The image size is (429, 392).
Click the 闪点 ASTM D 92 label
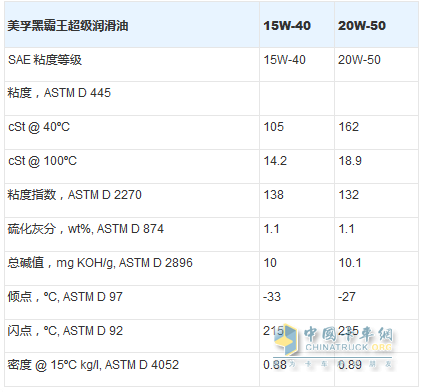point(65,331)
